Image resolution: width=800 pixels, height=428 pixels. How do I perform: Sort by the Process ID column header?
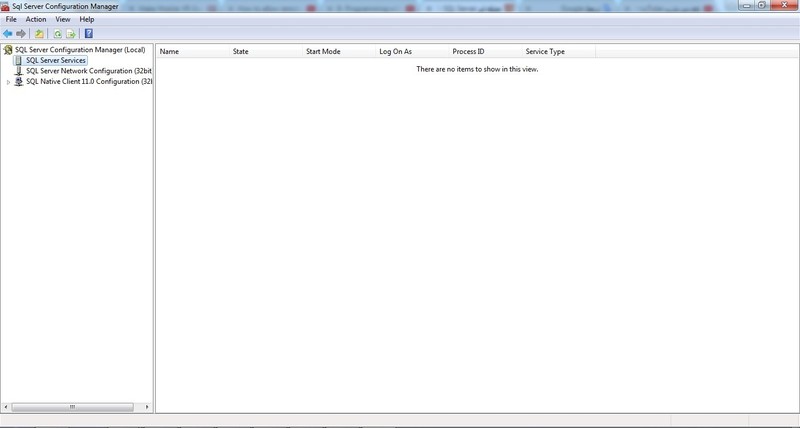tap(485, 52)
